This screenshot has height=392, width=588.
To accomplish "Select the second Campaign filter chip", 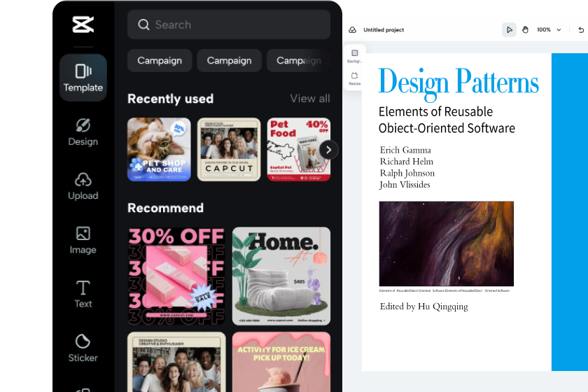I will (x=229, y=60).
